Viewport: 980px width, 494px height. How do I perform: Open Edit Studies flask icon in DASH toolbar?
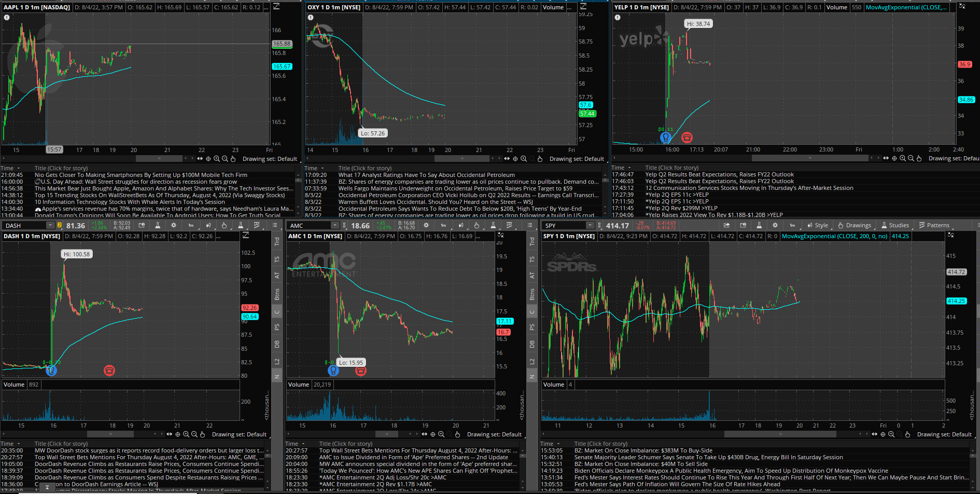pyautogui.click(x=158, y=225)
